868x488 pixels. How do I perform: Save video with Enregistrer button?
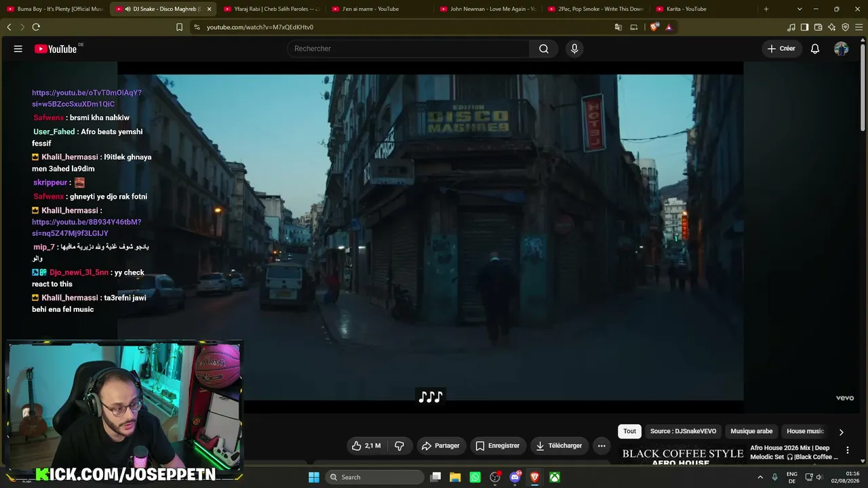[x=498, y=446]
